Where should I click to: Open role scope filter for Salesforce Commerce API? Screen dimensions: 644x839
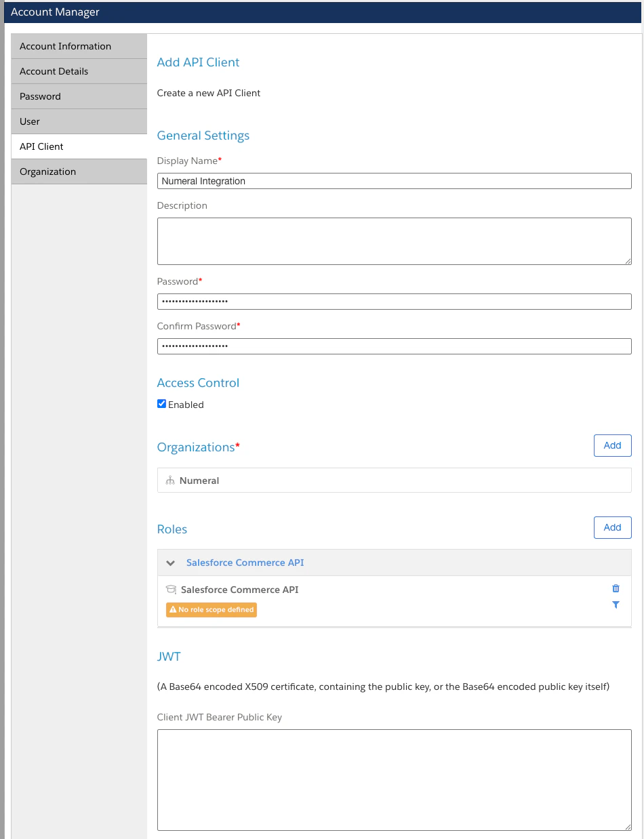tap(616, 605)
